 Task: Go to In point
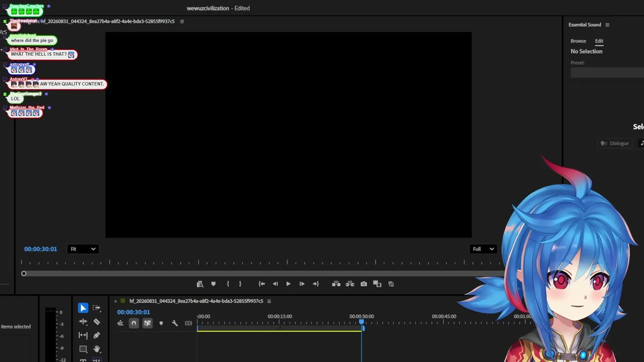click(262, 284)
